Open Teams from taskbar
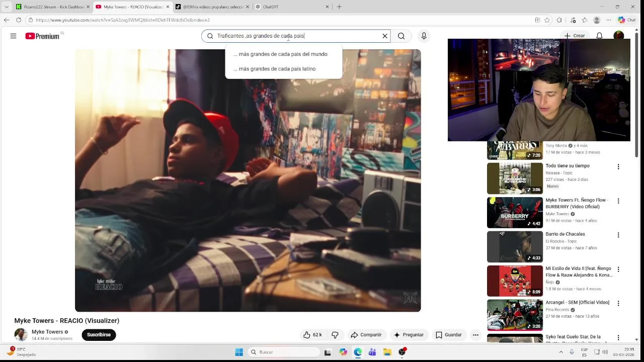Viewport: 644px width, 362px height. (372, 352)
